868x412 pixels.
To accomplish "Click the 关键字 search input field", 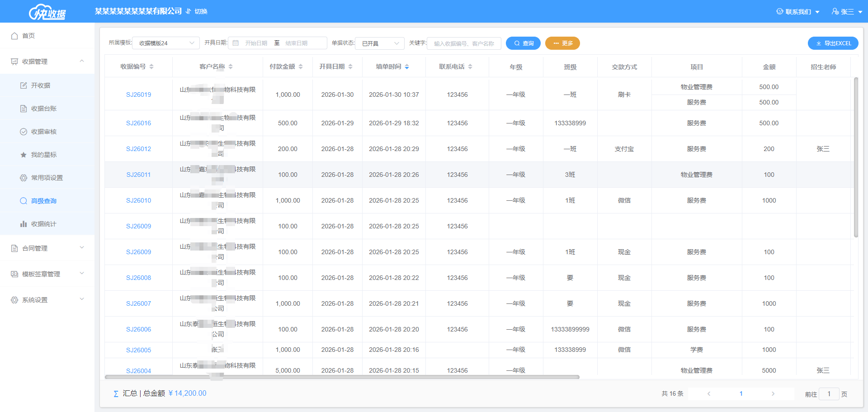I will (464, 43).
